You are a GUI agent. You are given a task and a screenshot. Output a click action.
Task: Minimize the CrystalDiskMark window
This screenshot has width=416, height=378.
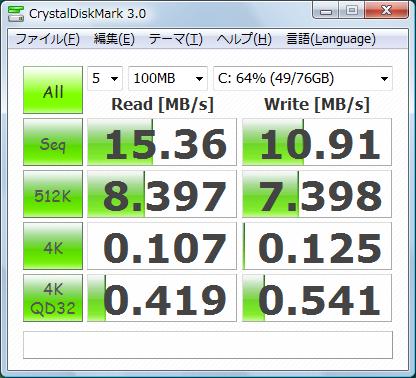point(326,11)
